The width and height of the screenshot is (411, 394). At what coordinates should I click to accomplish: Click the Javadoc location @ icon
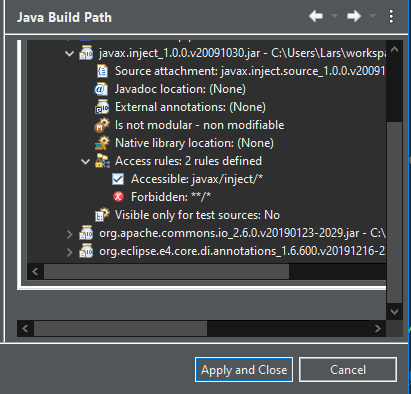point(101,89)
